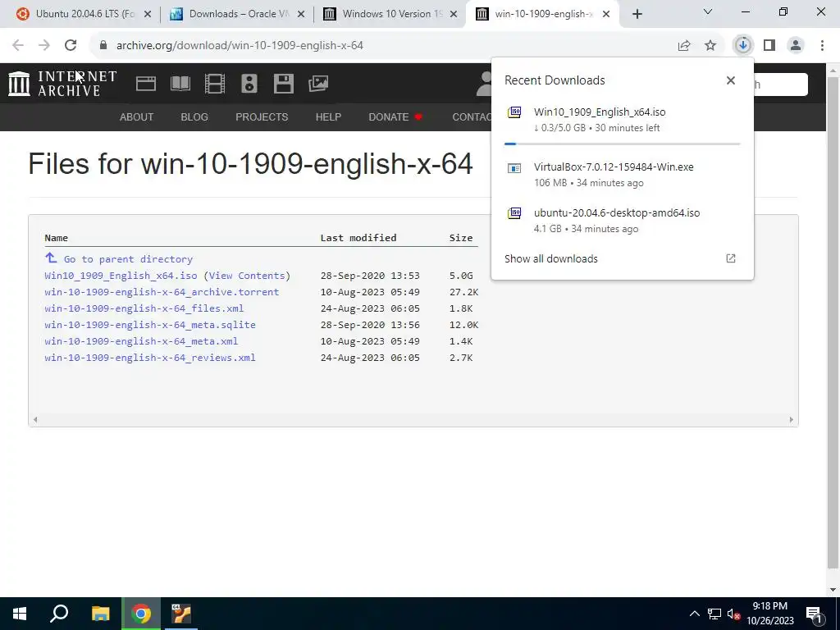Open a new browser tab with plus button
The width and height of the screenshot is (840, 630).
637,14
